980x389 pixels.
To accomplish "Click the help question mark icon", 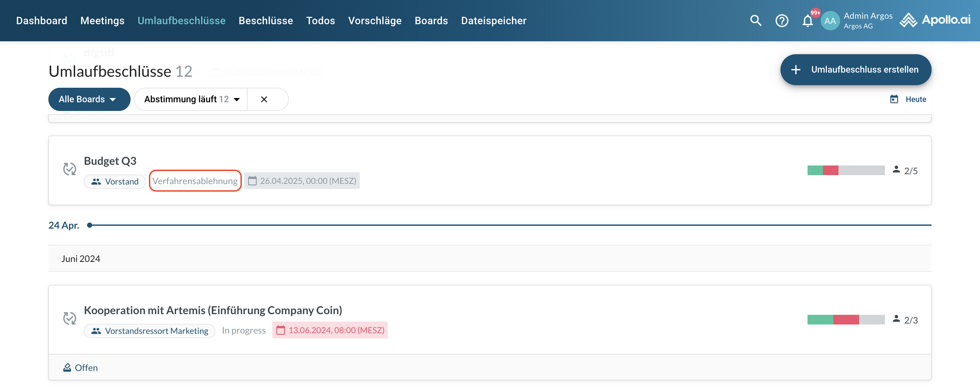I will (782, 21).
